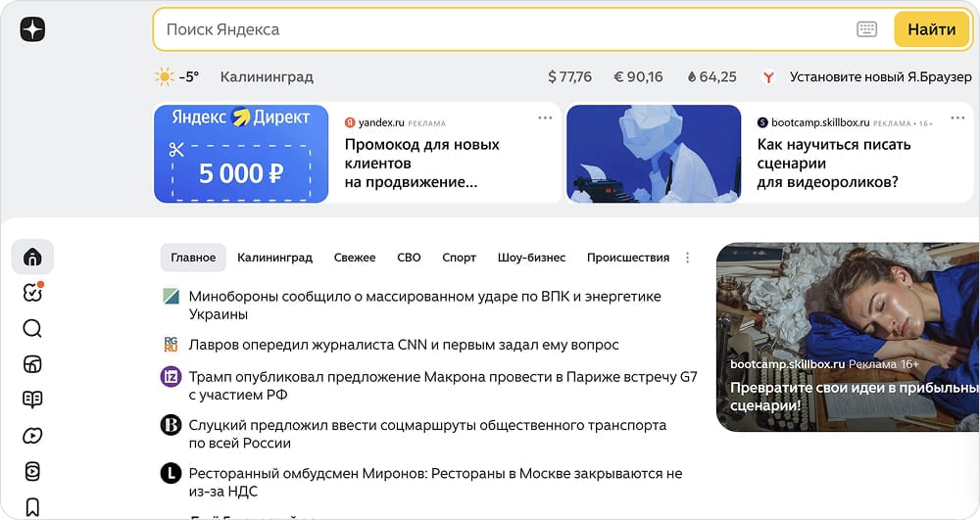
Task: Click the RG.RU source icon
Action: pos(171,344)
